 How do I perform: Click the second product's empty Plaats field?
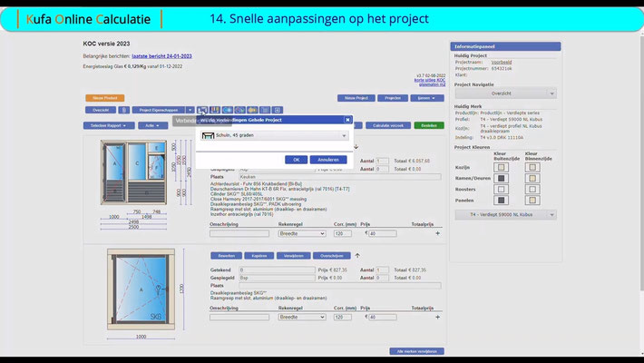340,285
